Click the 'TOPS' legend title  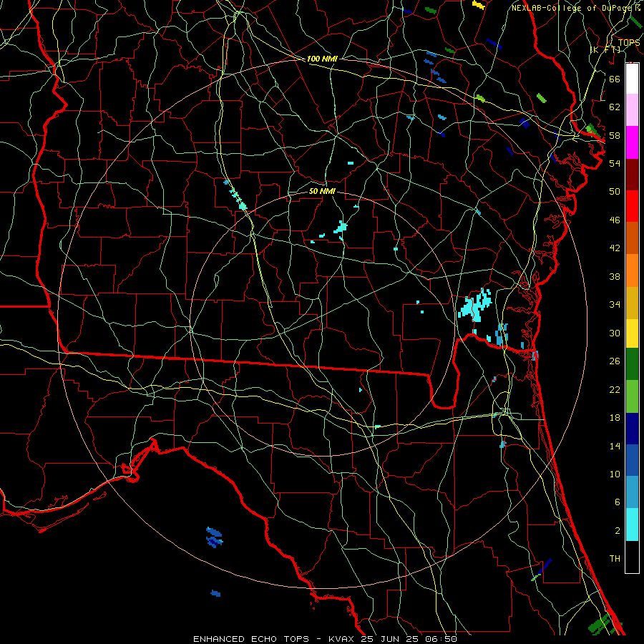coord(629,42)
